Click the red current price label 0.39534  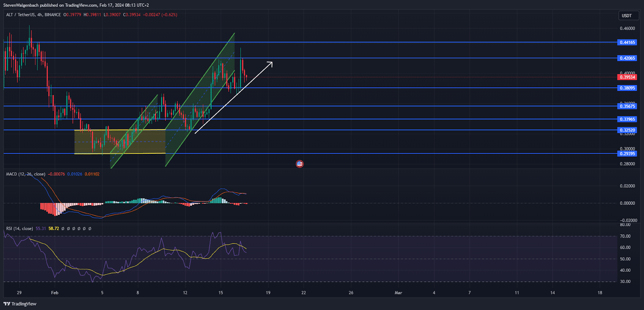627,77
